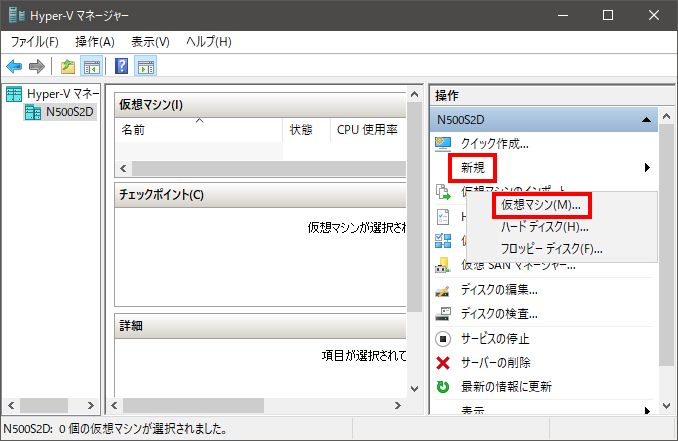
Task: Click 最新の情報に更新 action link
Action: tap(506, 387)
